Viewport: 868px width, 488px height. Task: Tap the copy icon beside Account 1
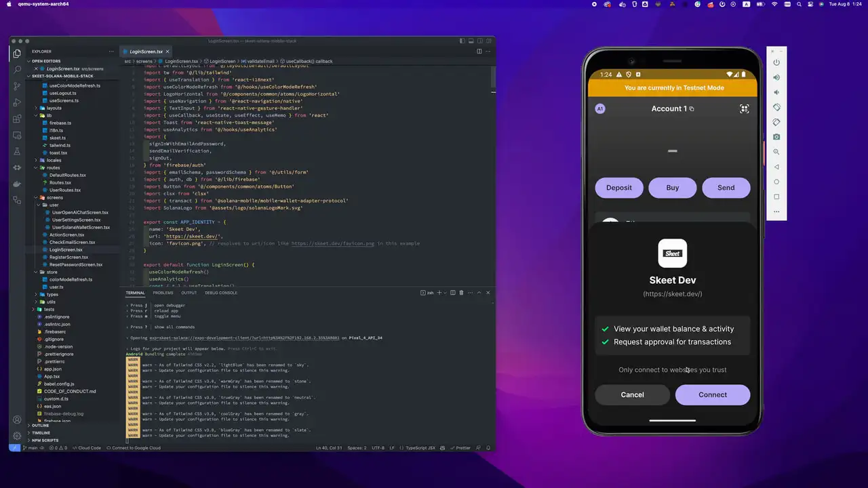click(x=692, y=109)
